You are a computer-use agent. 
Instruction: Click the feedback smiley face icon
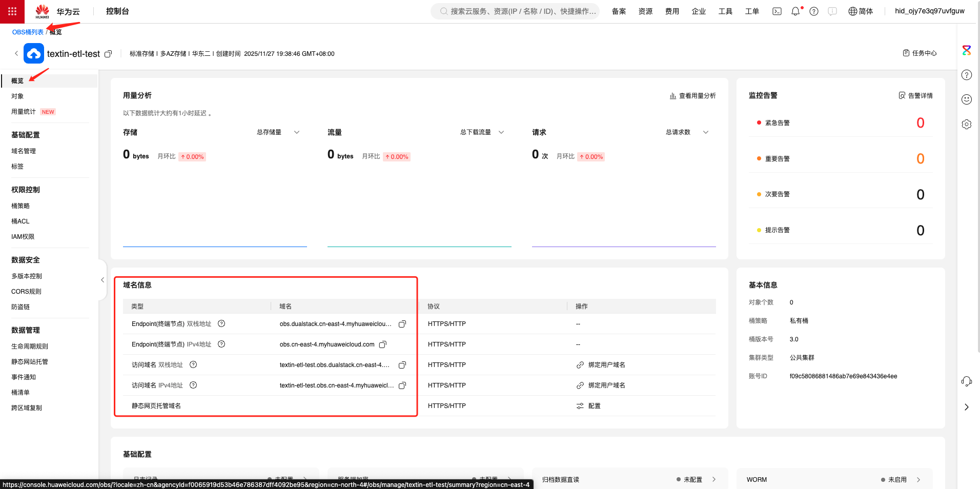pos(966,99)
